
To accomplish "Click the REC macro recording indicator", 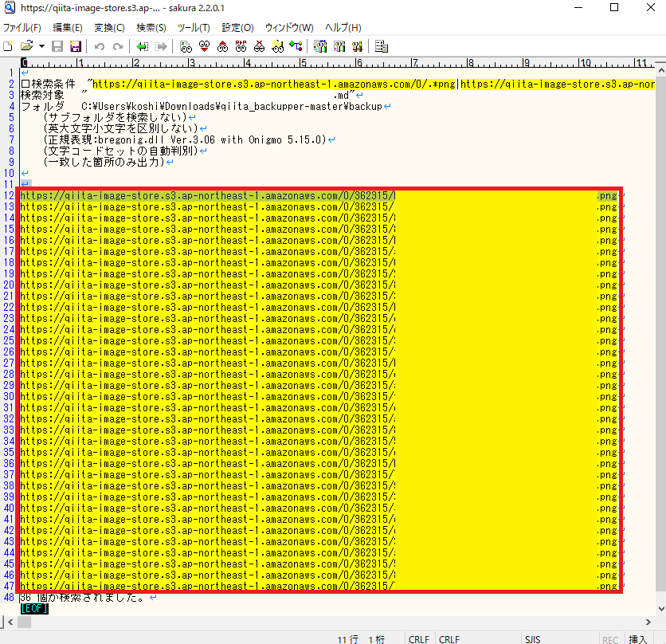I will [x=610, y=639].
